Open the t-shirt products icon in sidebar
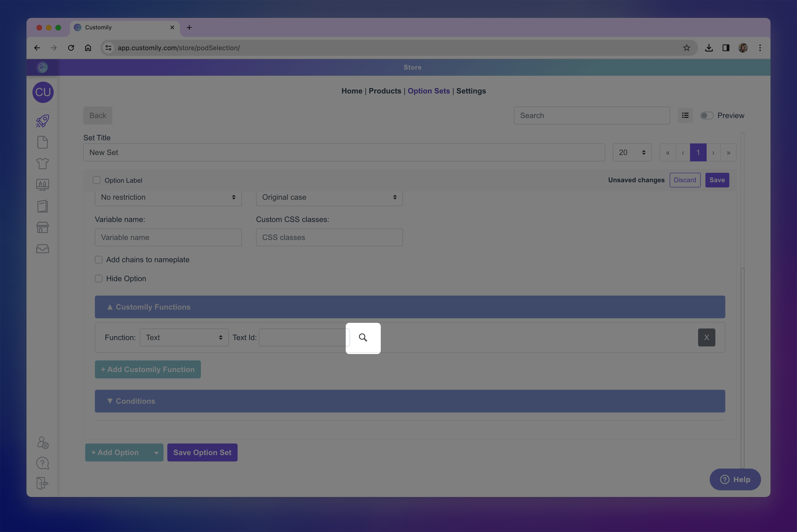 tap(43, 164)
